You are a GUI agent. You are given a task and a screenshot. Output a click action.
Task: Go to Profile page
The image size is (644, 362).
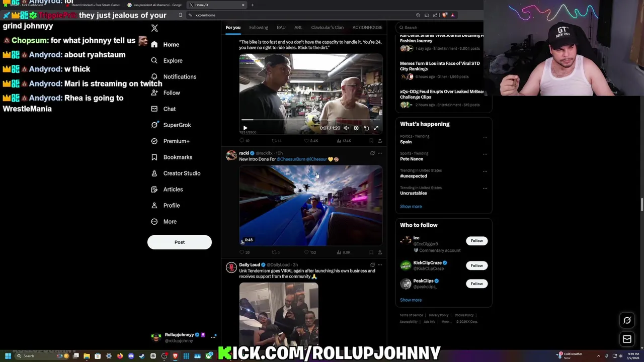[x=166, y=205]
